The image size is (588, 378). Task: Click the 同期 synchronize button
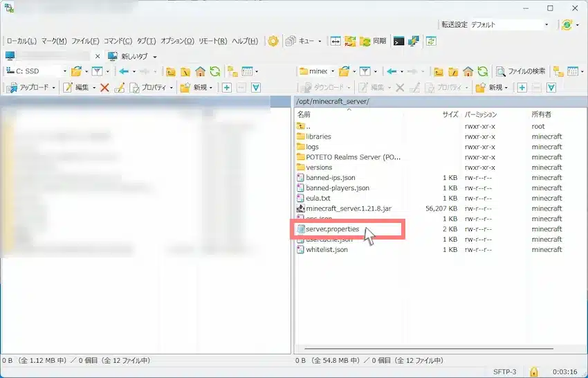pos(373,41)
